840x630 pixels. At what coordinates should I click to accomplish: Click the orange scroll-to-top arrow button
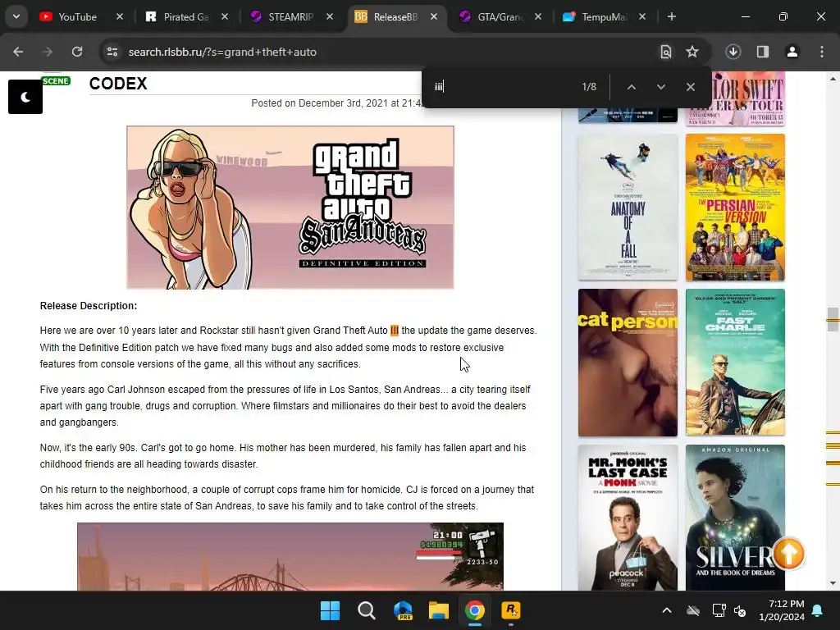788,554
